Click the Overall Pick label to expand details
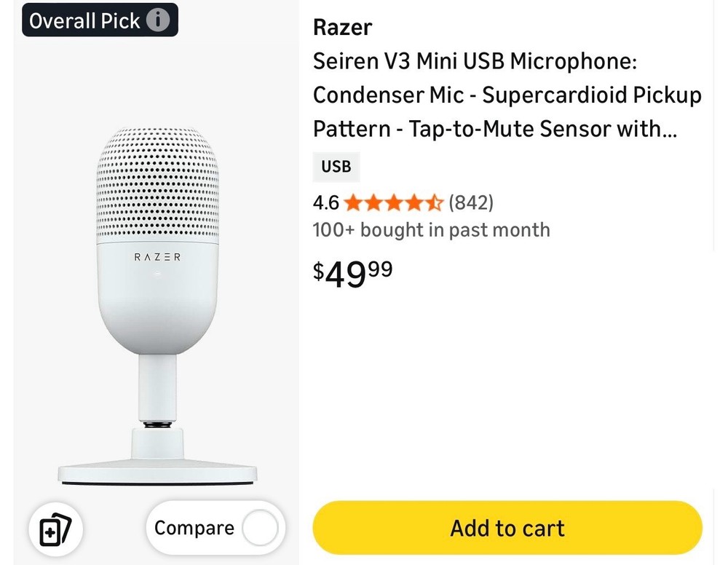 pos(84,20)
